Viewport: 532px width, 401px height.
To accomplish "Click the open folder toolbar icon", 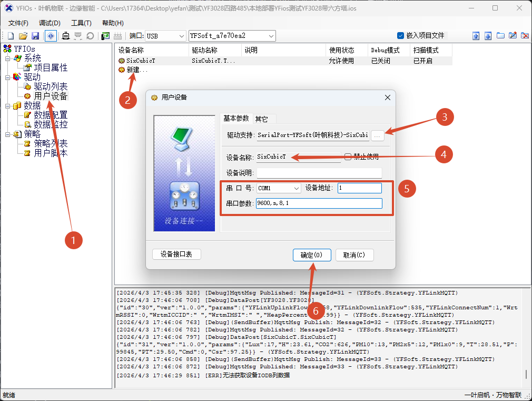I will pos(23,36).
